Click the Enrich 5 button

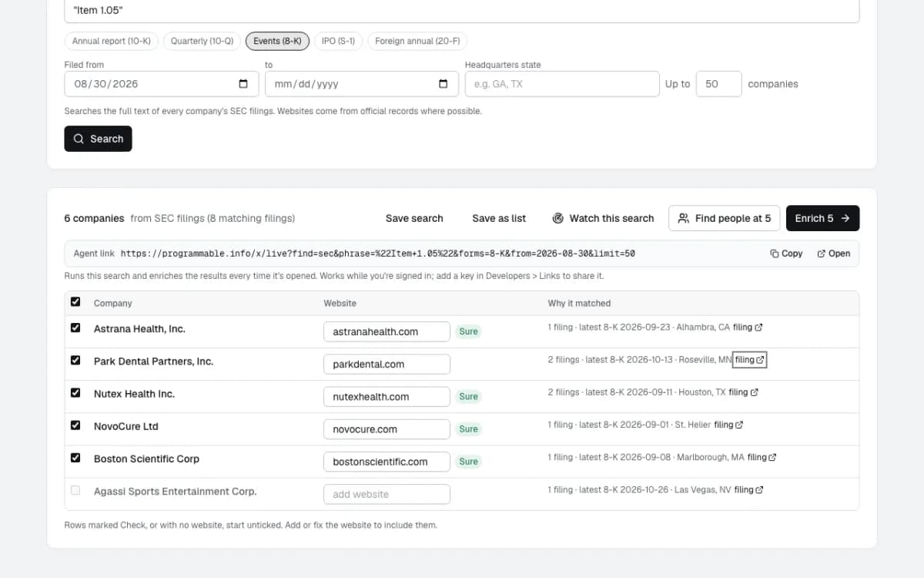click(823, 218)
